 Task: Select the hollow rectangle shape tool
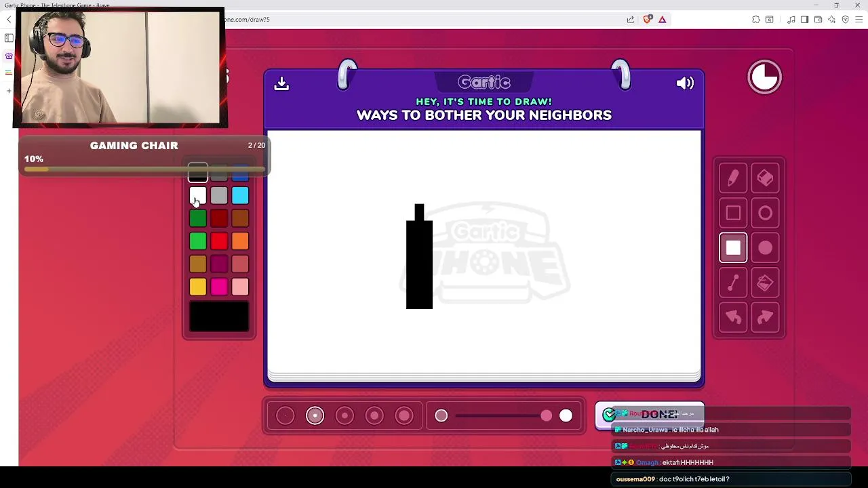point(733,213)
